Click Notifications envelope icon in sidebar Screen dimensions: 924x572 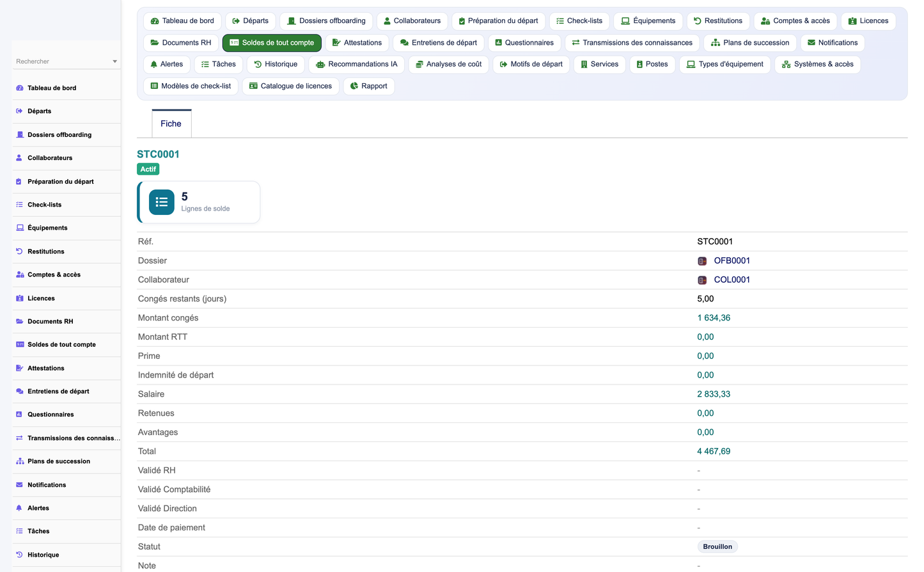(x=20, y=485)
